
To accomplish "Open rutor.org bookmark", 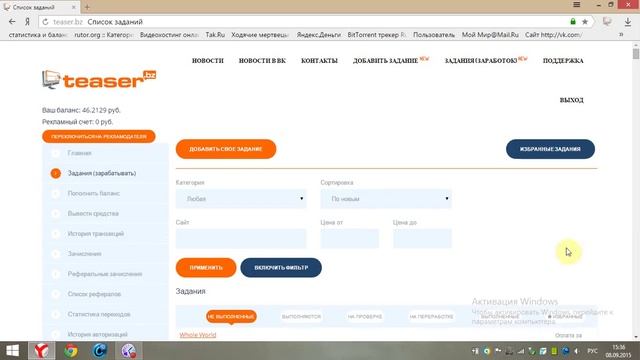I will click(104, 35).
